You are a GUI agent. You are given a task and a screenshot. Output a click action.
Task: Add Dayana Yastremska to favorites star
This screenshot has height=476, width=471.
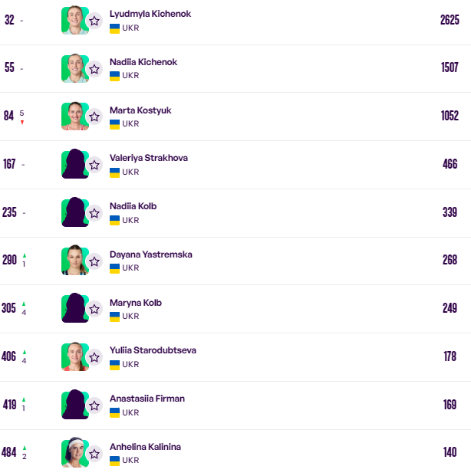pyautogui.click(x=94, y=261)
